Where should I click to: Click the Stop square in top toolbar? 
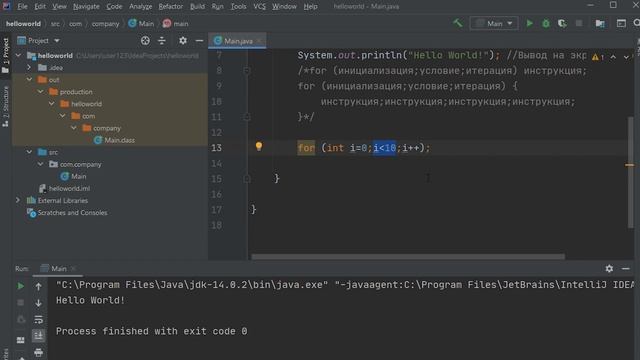coord(579,23)
